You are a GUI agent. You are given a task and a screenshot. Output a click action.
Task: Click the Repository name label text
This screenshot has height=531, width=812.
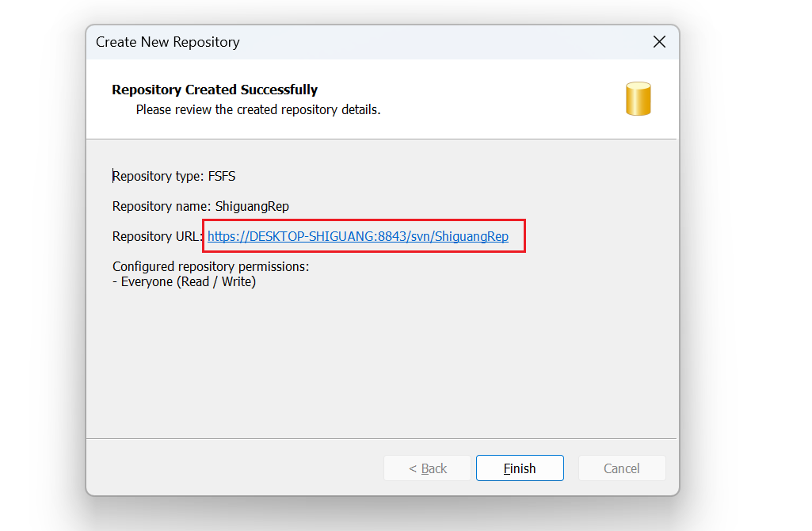161,206
